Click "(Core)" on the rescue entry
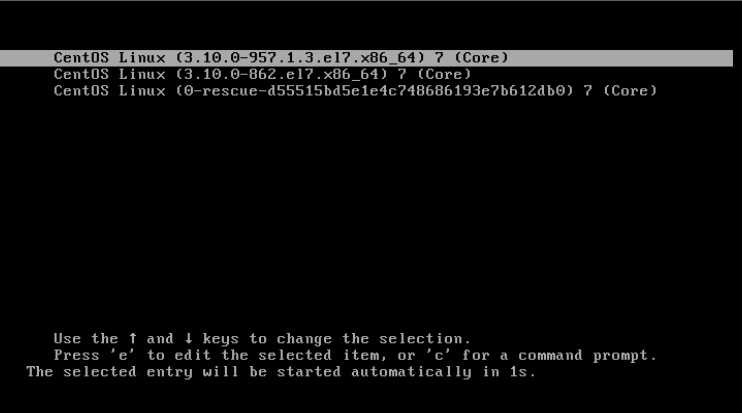 click(630, 91)
